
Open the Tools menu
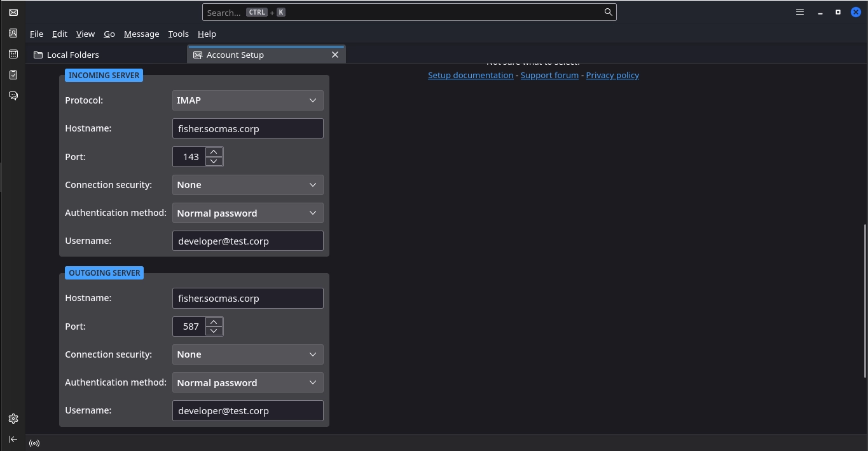coord(178,34)
